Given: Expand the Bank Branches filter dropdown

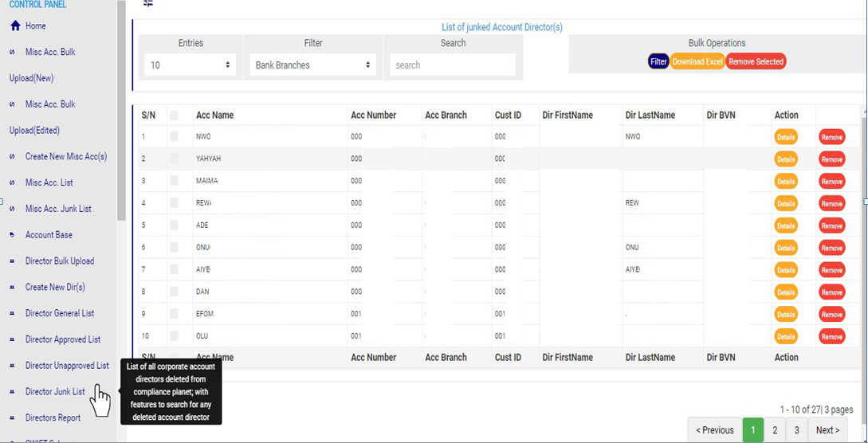Looking at the screenshot, I should 312,65.
